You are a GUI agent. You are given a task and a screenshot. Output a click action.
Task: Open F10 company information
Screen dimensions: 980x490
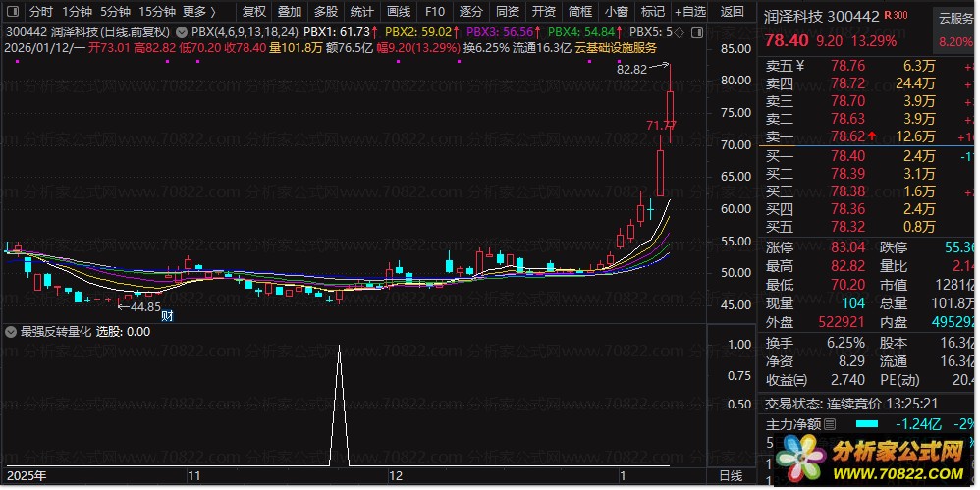click(435, 12)
